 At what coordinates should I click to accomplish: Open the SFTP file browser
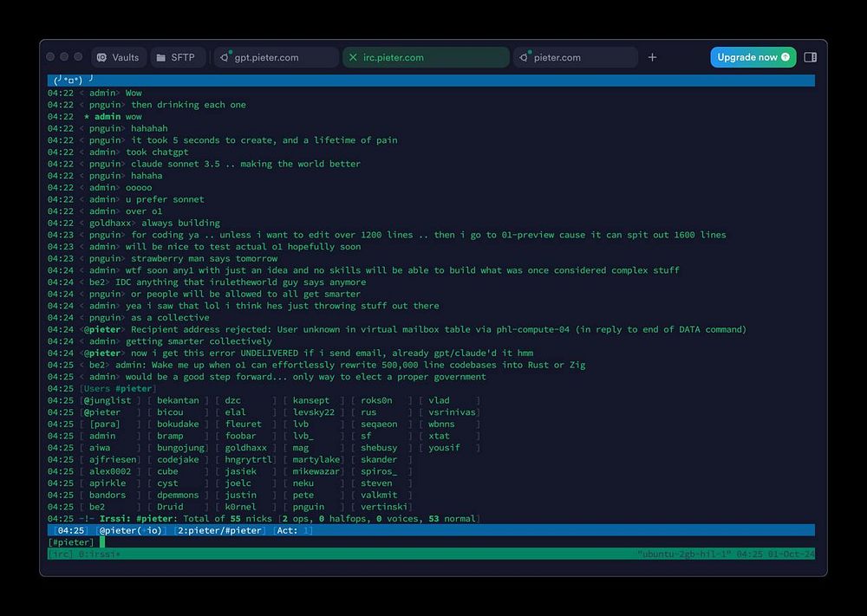click(174, 57)
